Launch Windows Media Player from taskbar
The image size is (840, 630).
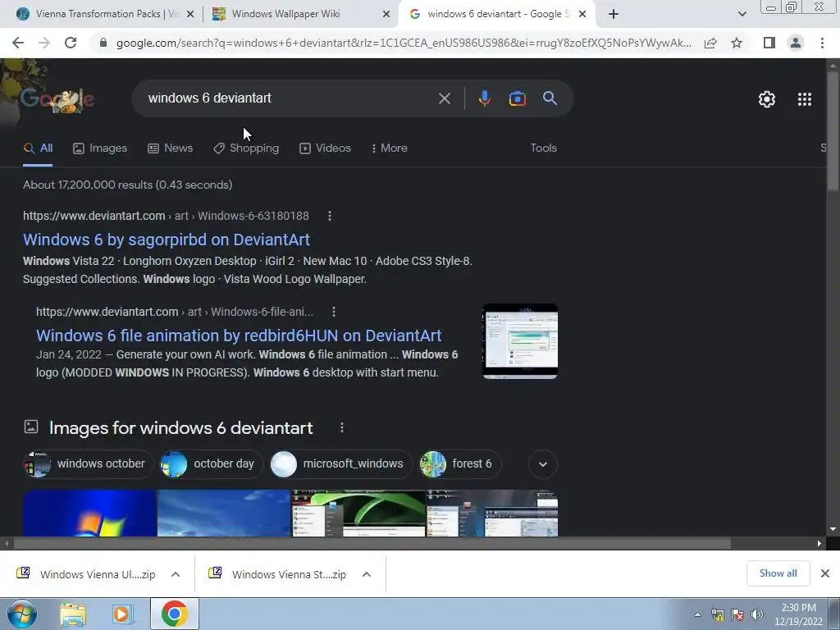pyautogui.click(x=121, y=614)
